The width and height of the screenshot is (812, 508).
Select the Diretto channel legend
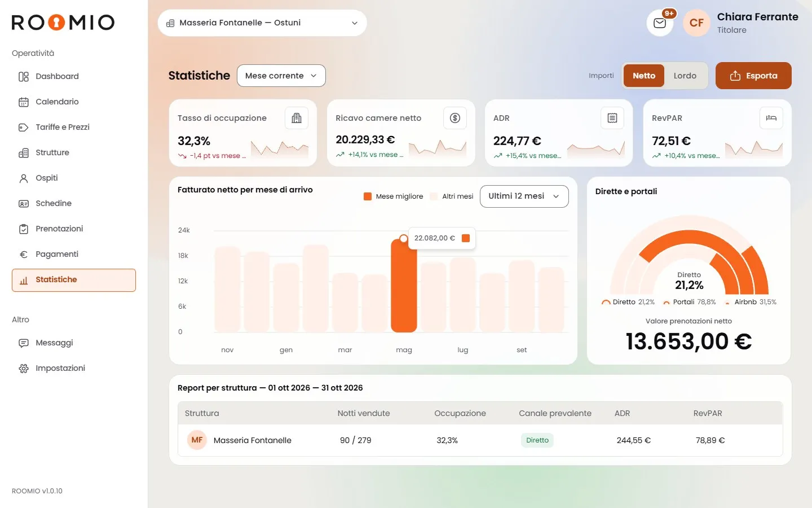pos(628,302)
